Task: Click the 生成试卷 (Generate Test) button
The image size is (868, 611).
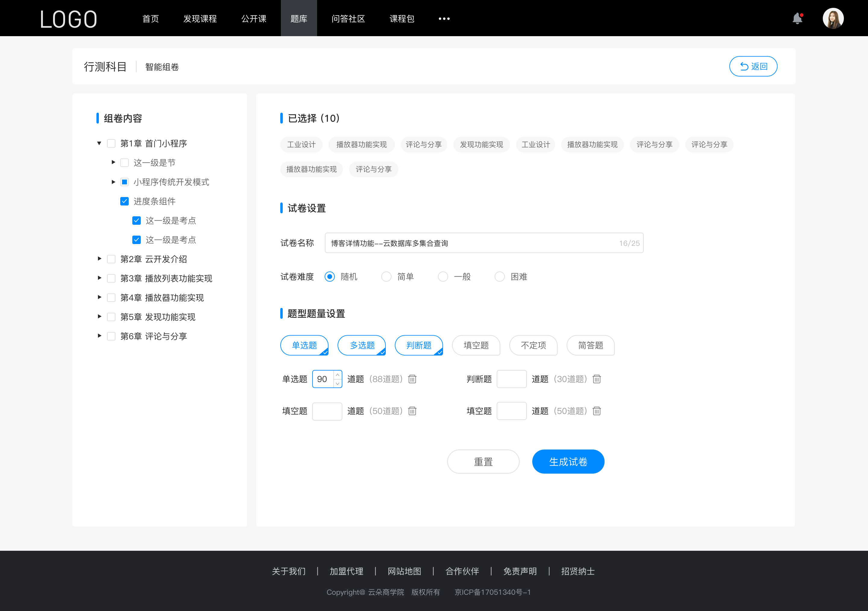Action: tap(568, 462)
